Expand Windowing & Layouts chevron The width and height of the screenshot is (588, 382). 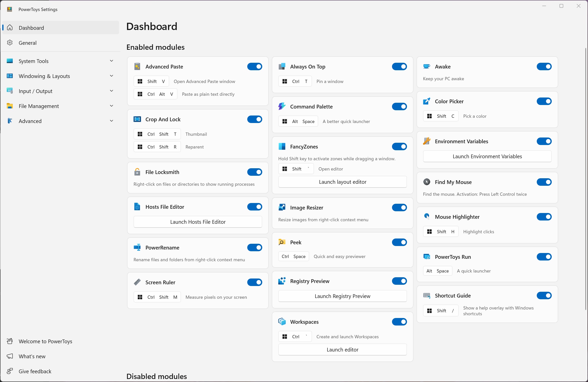(x=111, y=76)
